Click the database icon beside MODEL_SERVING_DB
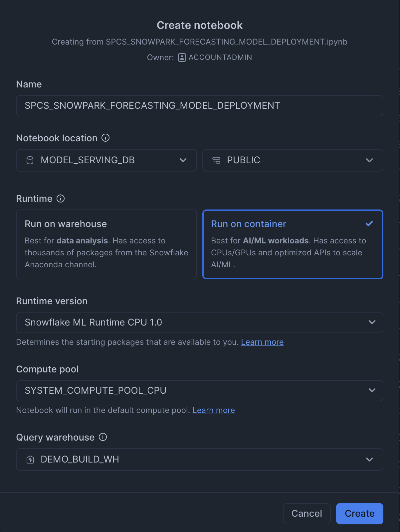 click(x=30, y=160)
